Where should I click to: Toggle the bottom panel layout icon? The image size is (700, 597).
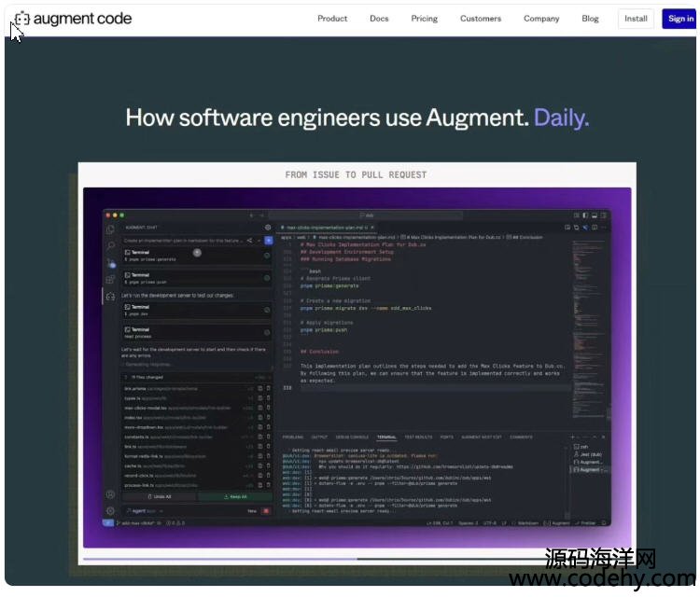point(595,215)
